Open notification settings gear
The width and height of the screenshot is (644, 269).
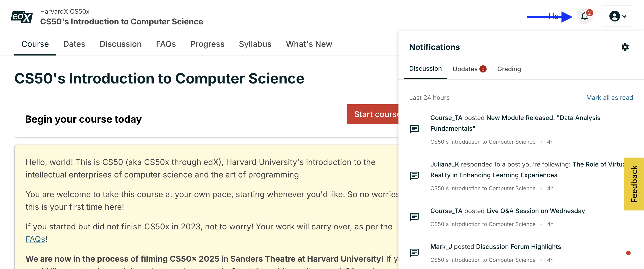pyautogui.click(x=625, y=47)
